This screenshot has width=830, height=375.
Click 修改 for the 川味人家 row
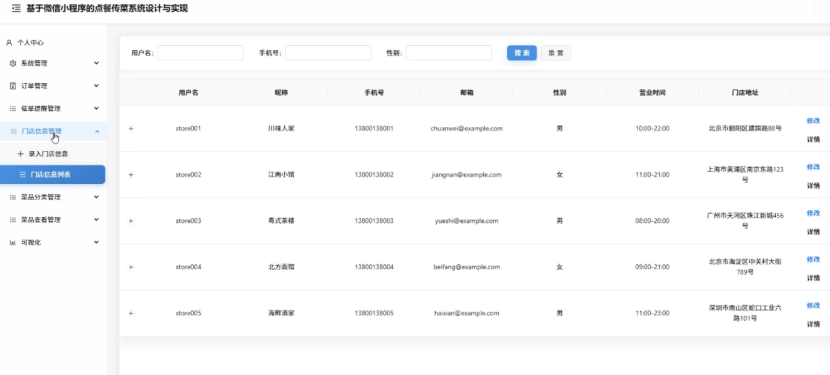coord(813,121)
